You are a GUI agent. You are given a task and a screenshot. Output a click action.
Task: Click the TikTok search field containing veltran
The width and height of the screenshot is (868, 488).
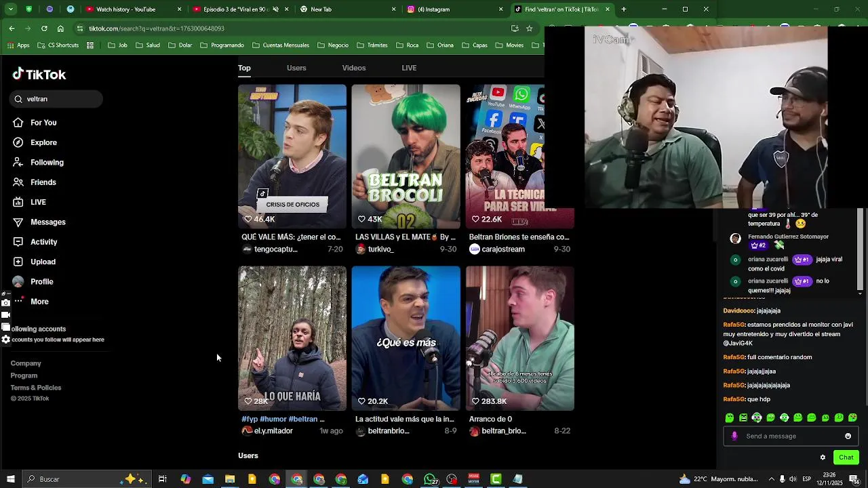coord(56,99)
